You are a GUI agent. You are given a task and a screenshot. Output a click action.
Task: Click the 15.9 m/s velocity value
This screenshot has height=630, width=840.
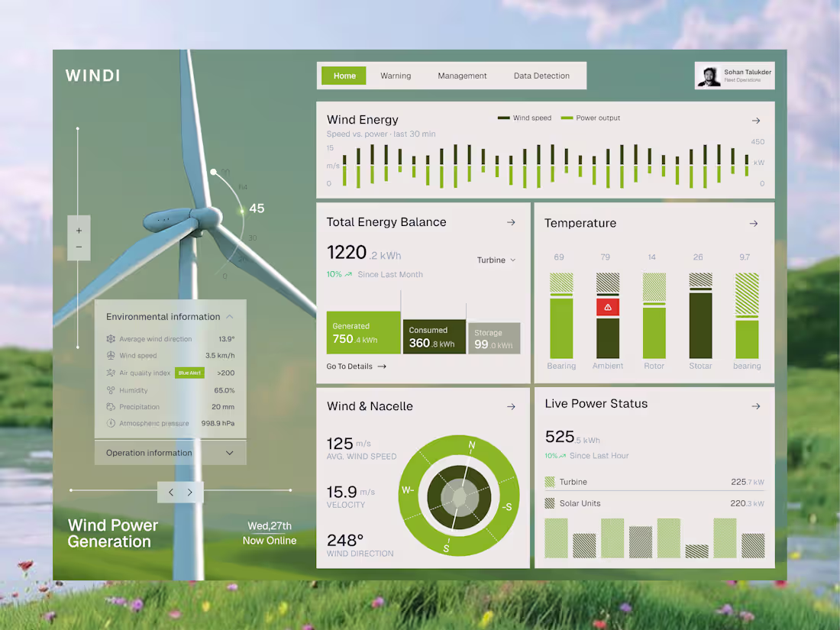tap(351, 492)
